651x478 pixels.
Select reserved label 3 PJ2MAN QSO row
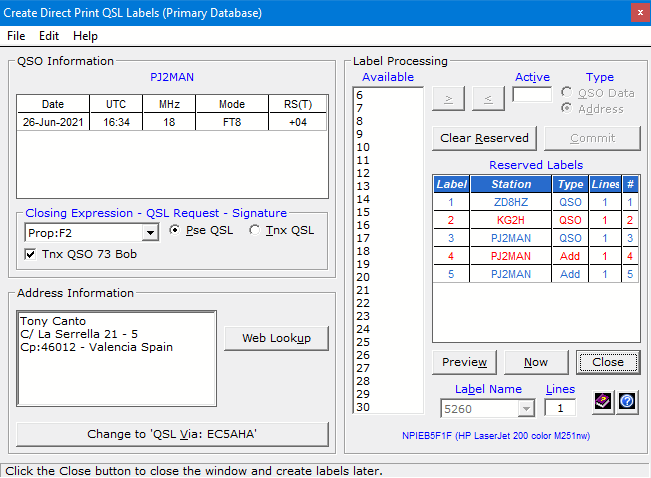pos(536,238)
